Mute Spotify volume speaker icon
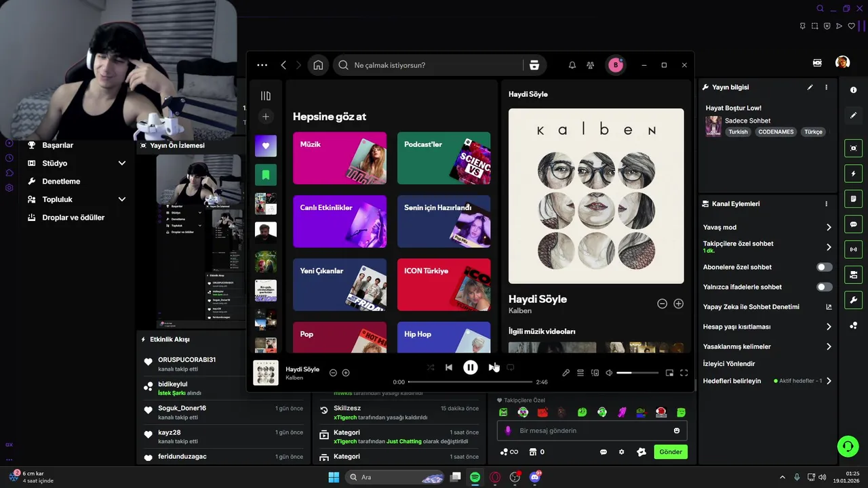The height and width of the screenshot is (488, 868). (609, 373)
